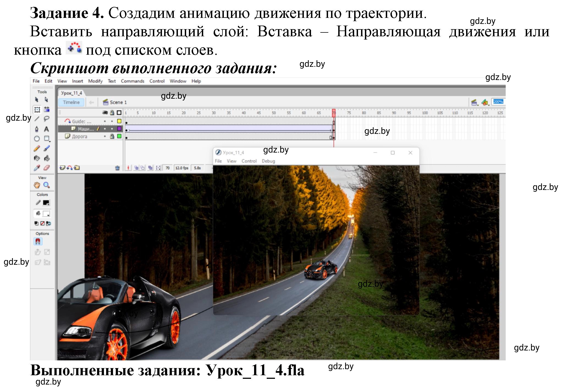Viewport: 567px width, 392px height.
Task: Select the Free Transform tool
Action: 37,109
